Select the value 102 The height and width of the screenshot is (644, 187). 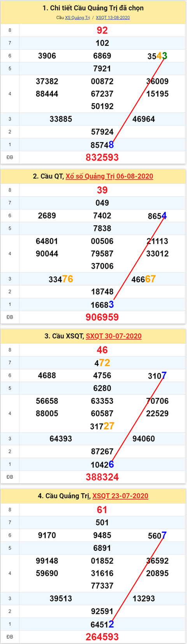(x=102, y=43)
